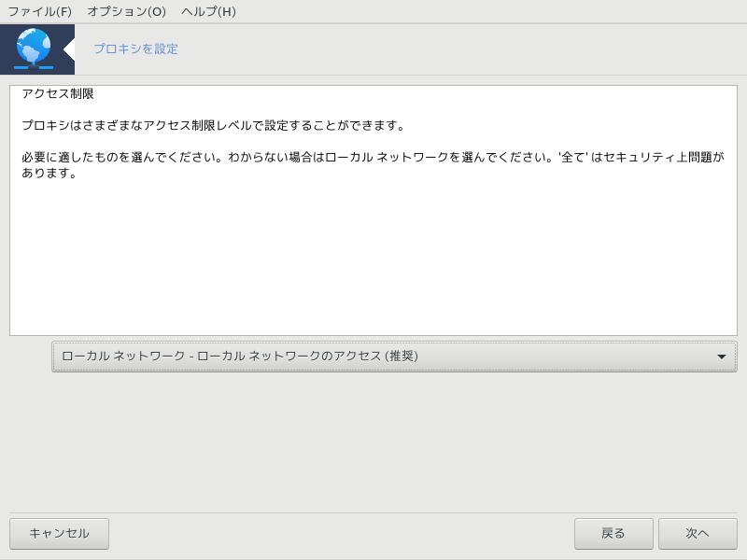
Task: Click the globe network wizard icon
Action: tap(34, 49)
